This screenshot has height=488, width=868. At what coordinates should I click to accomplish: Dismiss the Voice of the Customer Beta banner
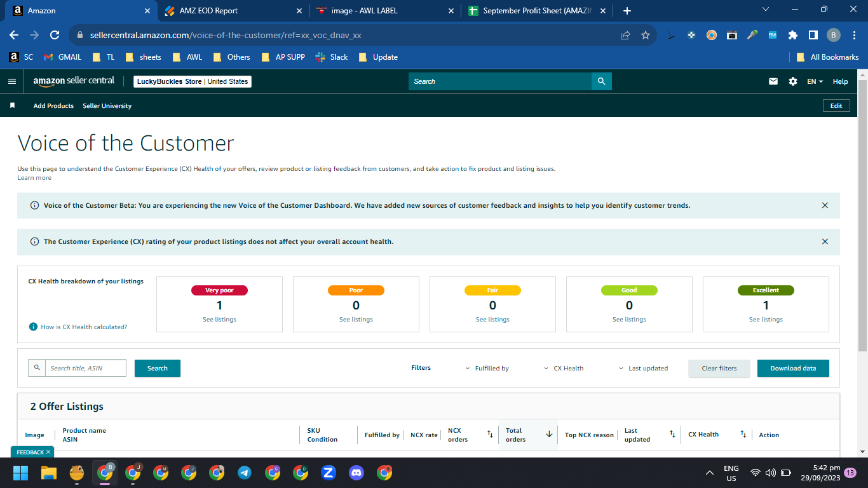[825, 205]
